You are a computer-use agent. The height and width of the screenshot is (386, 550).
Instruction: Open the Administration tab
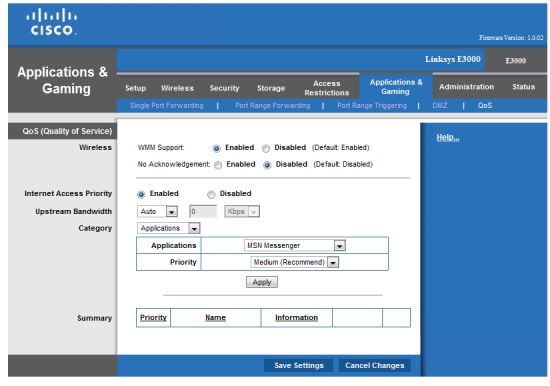(466, 87)
